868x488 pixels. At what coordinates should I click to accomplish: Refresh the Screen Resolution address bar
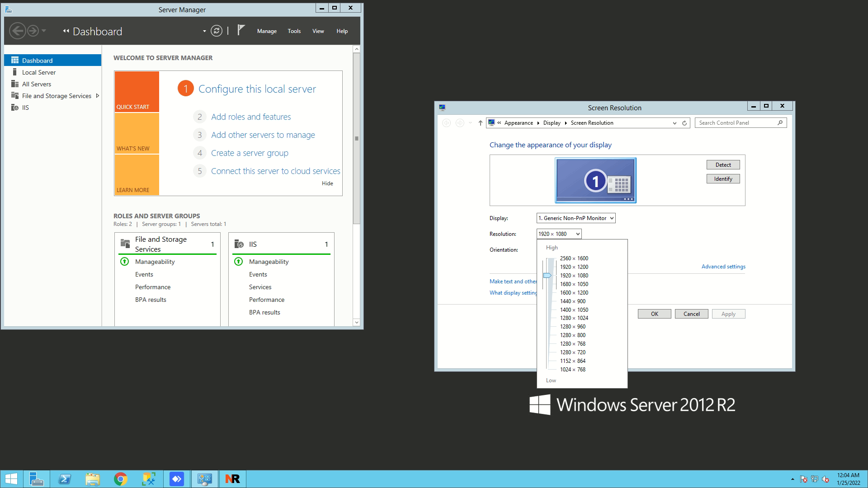(x=684, y=123)
